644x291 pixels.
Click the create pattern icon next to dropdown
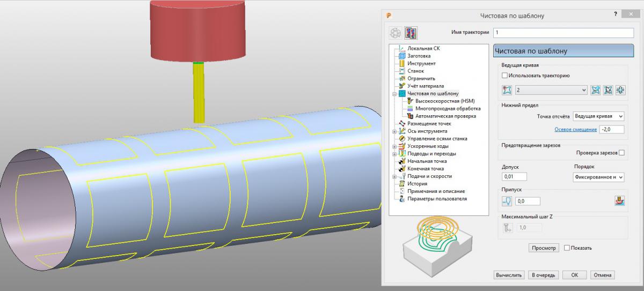click(x=595, y=90)
